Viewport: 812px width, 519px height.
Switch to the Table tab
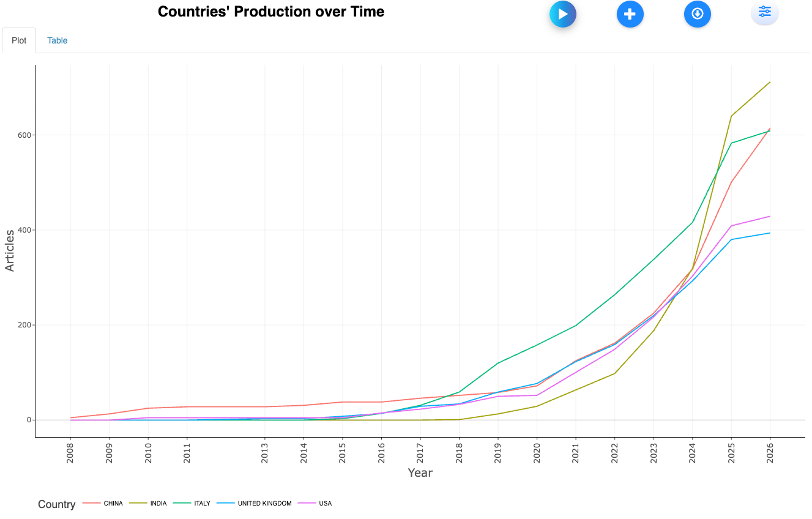point(58,40)
